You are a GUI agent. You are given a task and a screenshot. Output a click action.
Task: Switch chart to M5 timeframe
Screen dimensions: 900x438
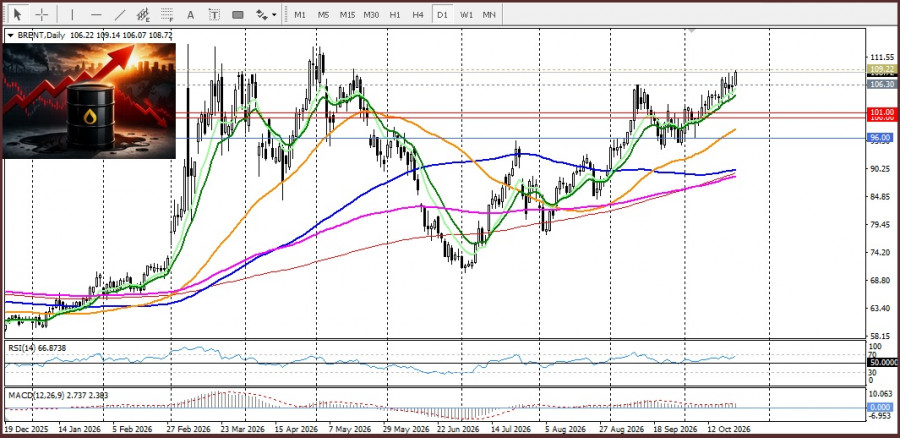click(x=323, y=14)
